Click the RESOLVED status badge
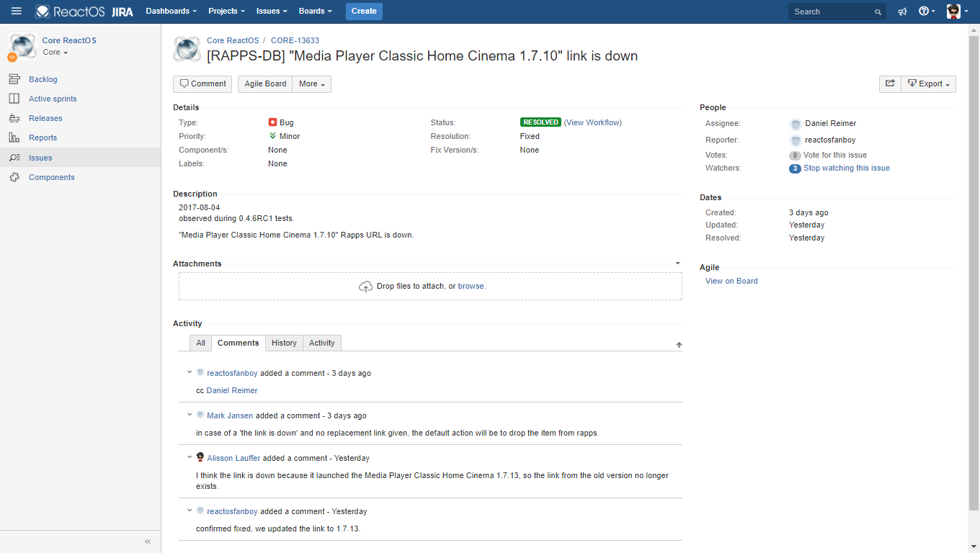 click(540, 122)
